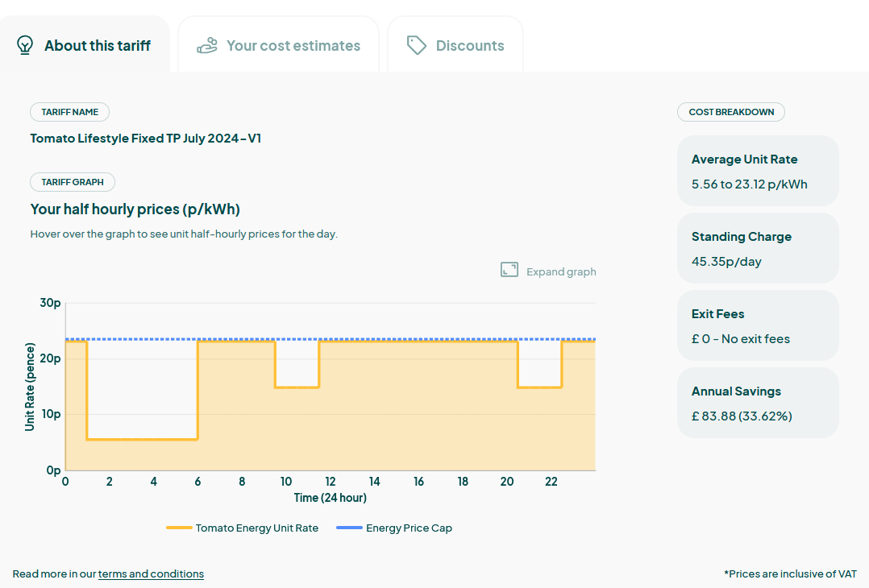Click 'Your half hourly prices (p/kWh)' heading
869x588 pixels.
point(135,209)
